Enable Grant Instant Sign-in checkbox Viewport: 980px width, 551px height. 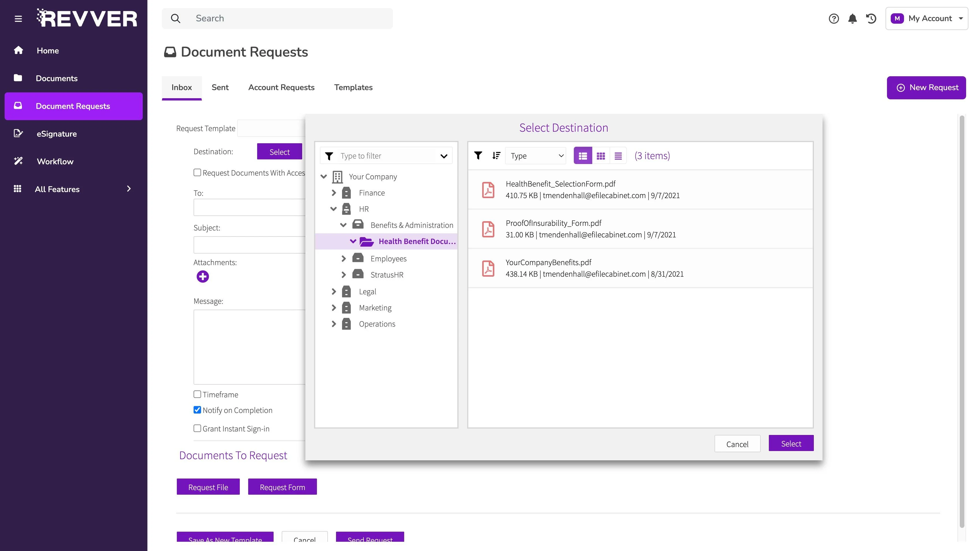point(197,429)
